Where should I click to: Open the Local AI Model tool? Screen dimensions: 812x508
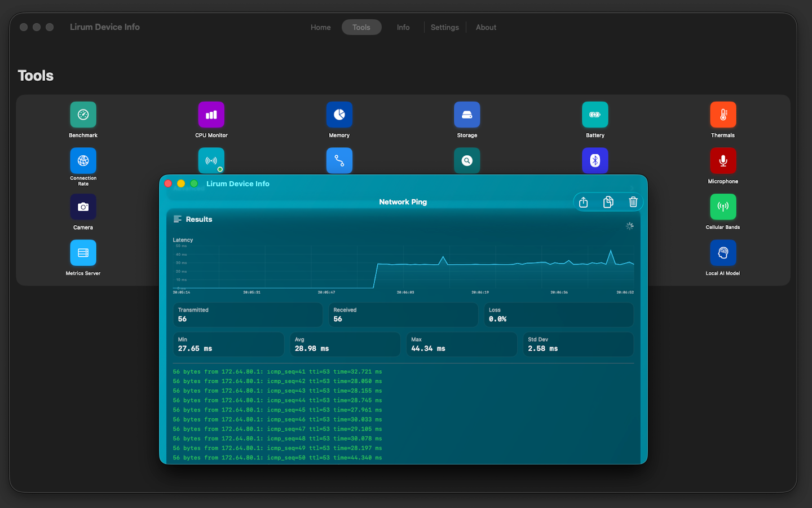(x=723, y=253)
